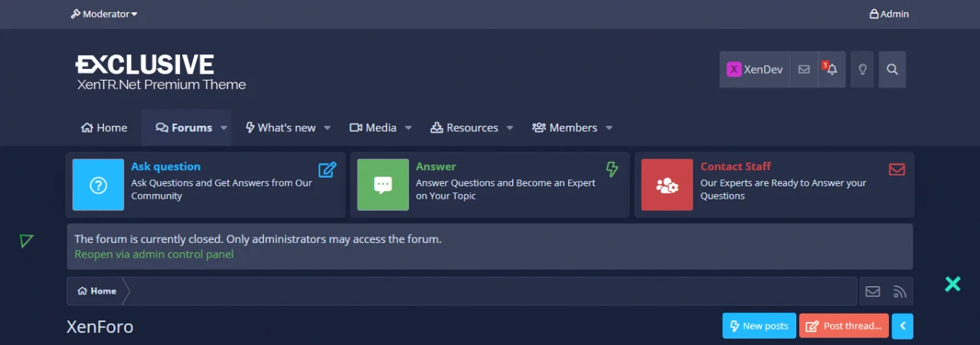Click the RSS feed icon

coord(900,291)
